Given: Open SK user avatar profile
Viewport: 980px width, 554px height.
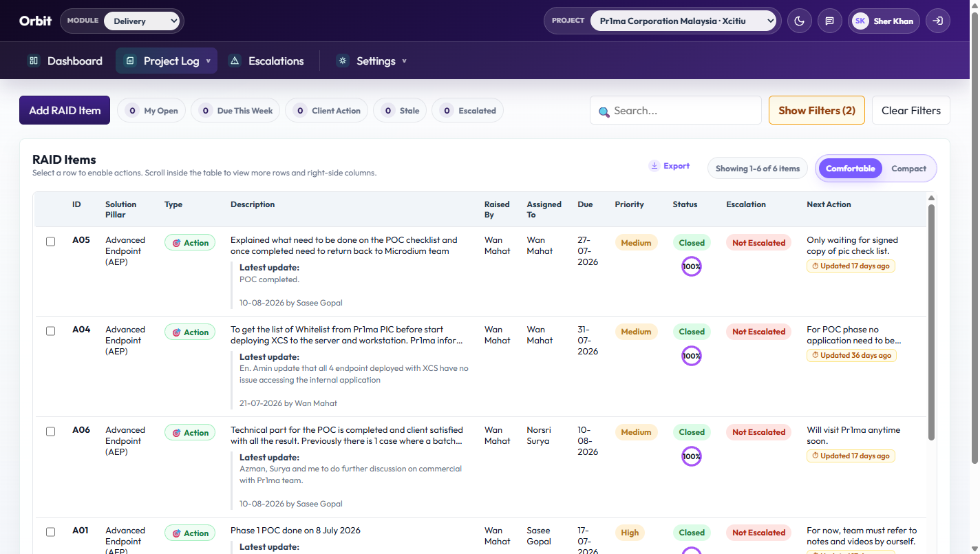Looking at the screenshot, I should click(x=860, y=21).
